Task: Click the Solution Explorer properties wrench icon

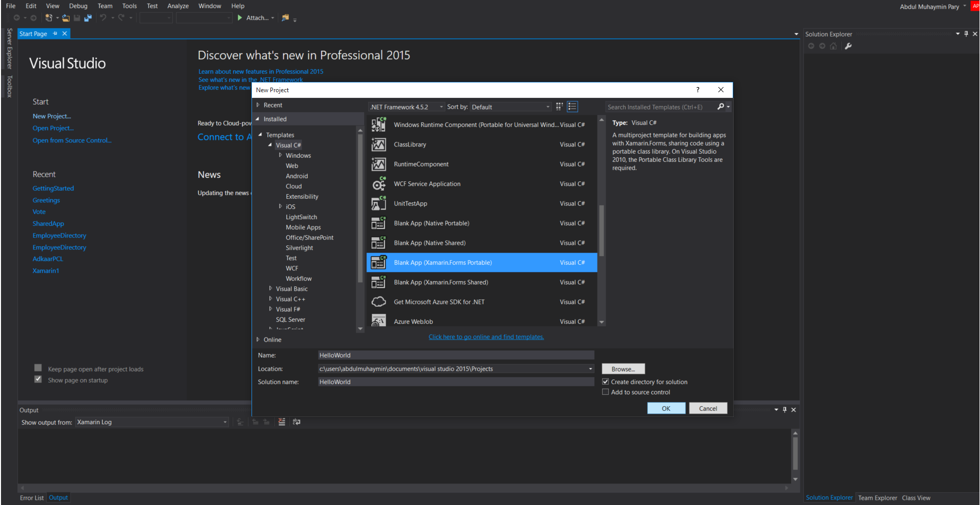Action: pos(848,46)
